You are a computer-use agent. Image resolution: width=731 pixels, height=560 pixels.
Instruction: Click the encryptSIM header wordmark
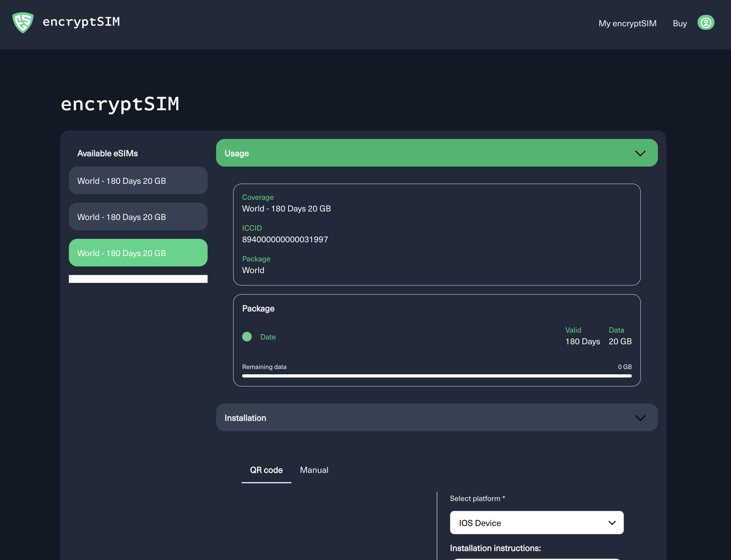81,22
